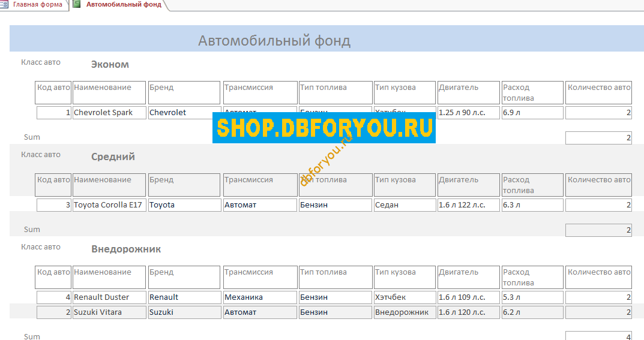Click the Sum total field showing 4
The width and height of the screenshot is (644, 340).
tap(598, 336)
